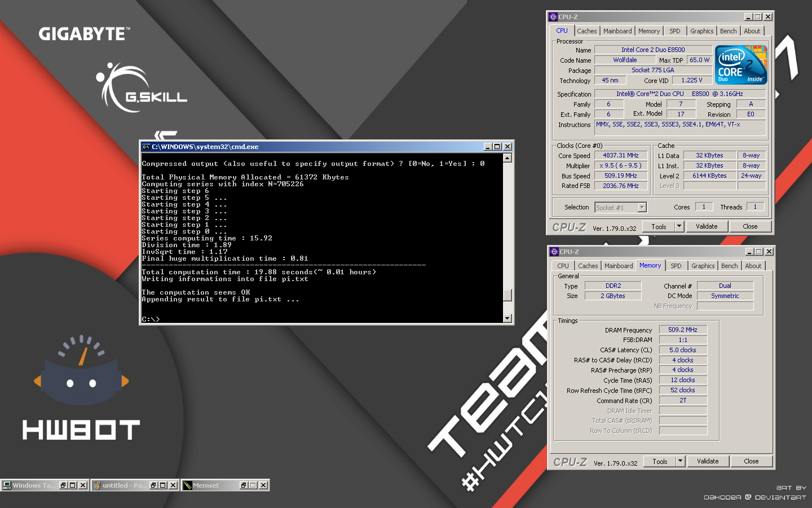Click the CPU-Z title bar icon of the upper window

click(x=553, y=17)
